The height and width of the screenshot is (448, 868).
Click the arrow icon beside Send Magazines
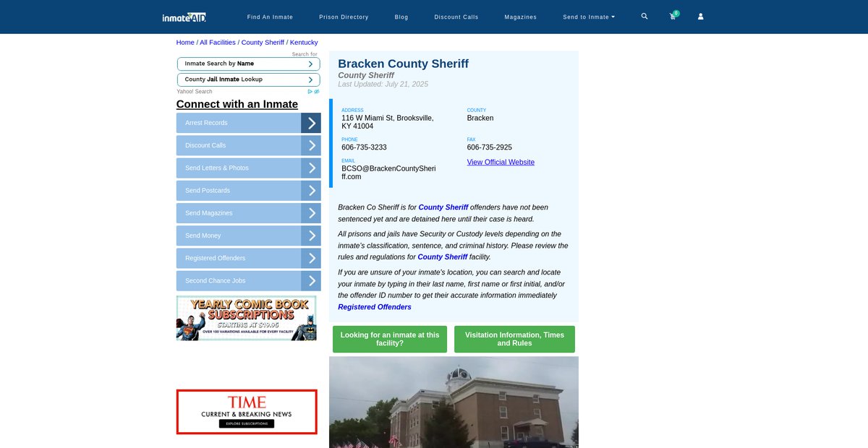point(311,213)
